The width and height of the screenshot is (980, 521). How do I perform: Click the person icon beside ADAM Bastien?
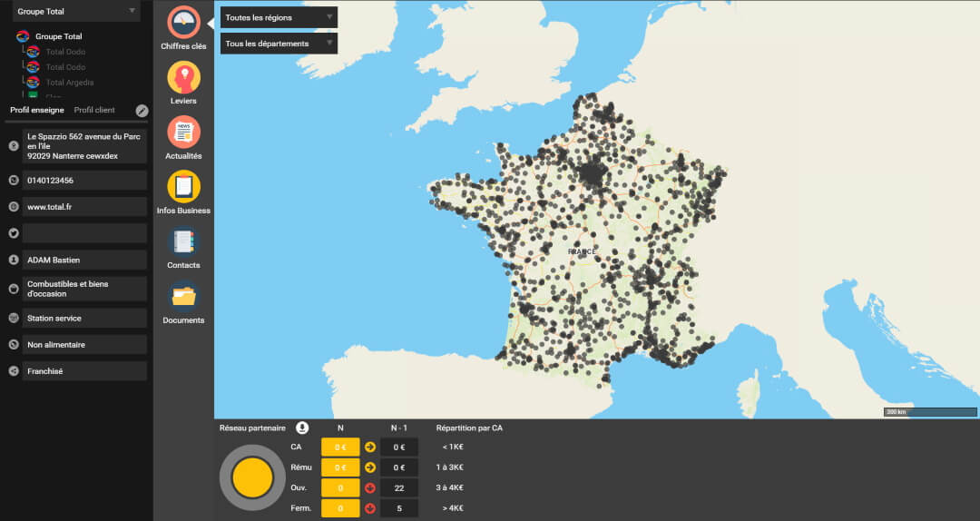tap(13, 260)
